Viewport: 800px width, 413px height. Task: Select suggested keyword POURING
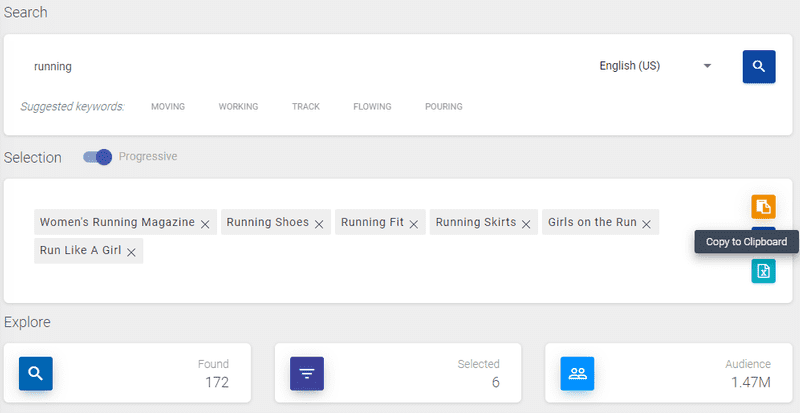click(443, 107)
